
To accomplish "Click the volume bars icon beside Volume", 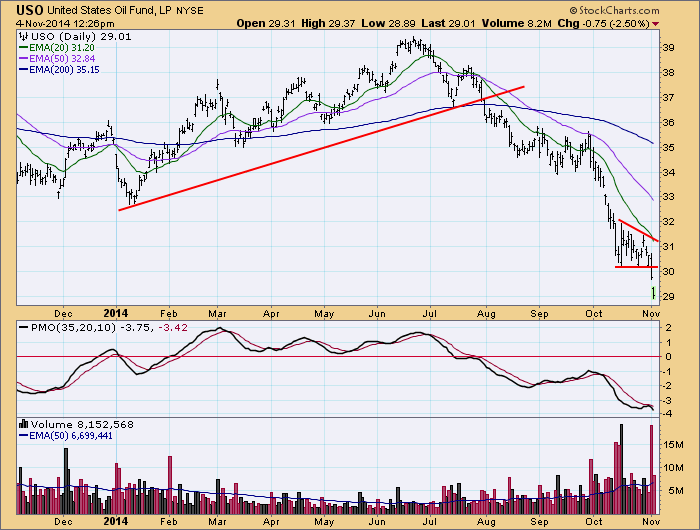I will (x=24, y=424).
